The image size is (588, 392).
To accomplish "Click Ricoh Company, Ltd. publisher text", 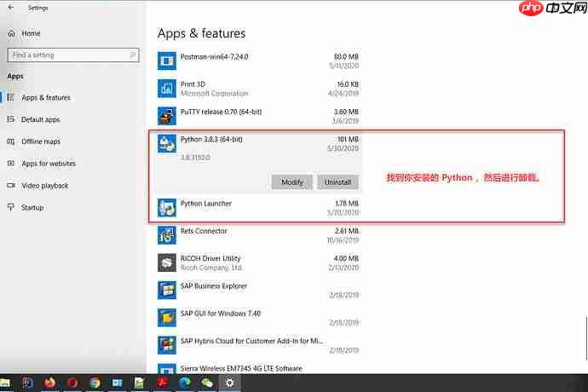I will (211, 268).
